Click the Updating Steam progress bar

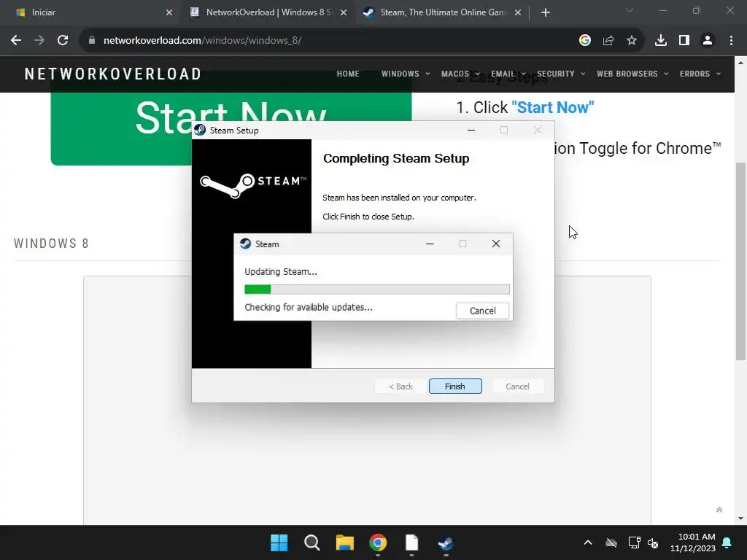[377, 289]
